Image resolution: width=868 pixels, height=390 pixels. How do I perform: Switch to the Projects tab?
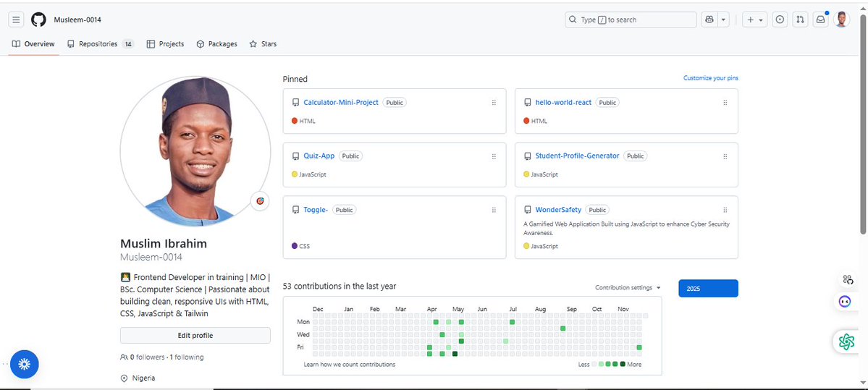click(x=165, y=43)
